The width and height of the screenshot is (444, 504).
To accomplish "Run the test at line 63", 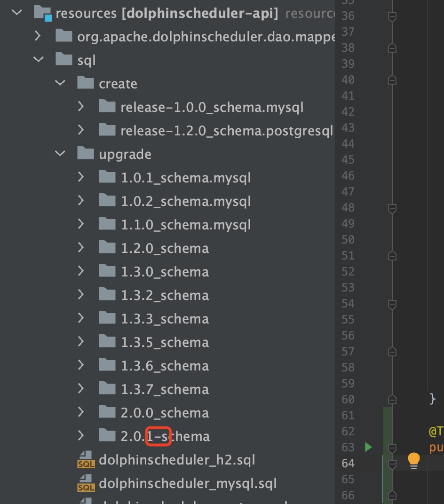I will tap(368, 447).
